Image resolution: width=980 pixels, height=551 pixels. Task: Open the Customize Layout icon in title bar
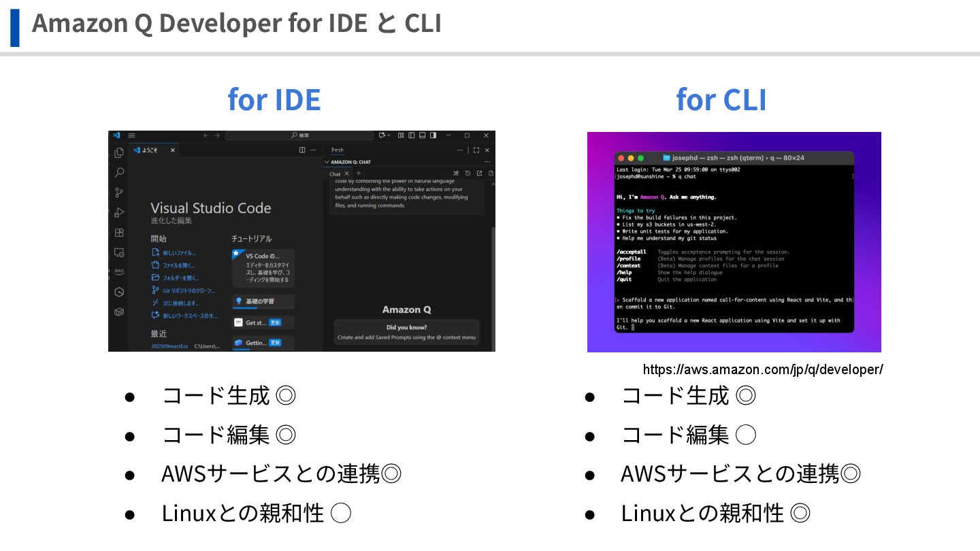pos(401,135)
